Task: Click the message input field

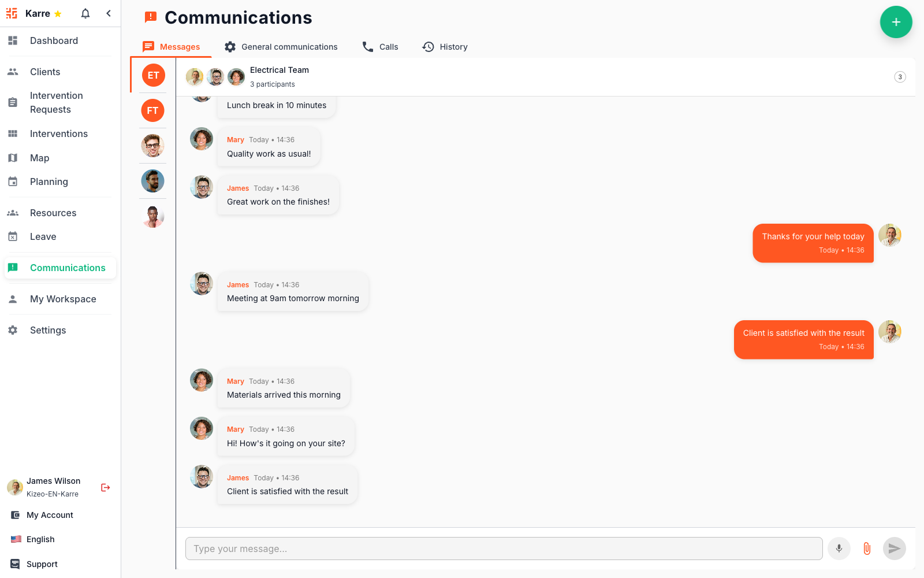Action: click(x=504, y=549)
